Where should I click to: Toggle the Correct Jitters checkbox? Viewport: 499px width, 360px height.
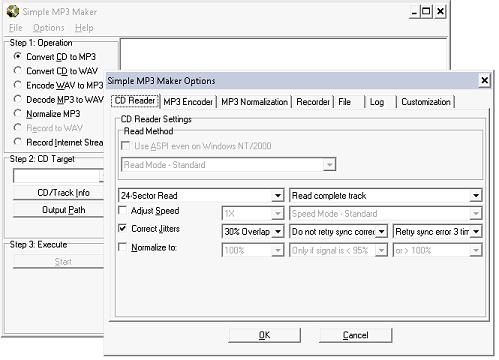123,228
